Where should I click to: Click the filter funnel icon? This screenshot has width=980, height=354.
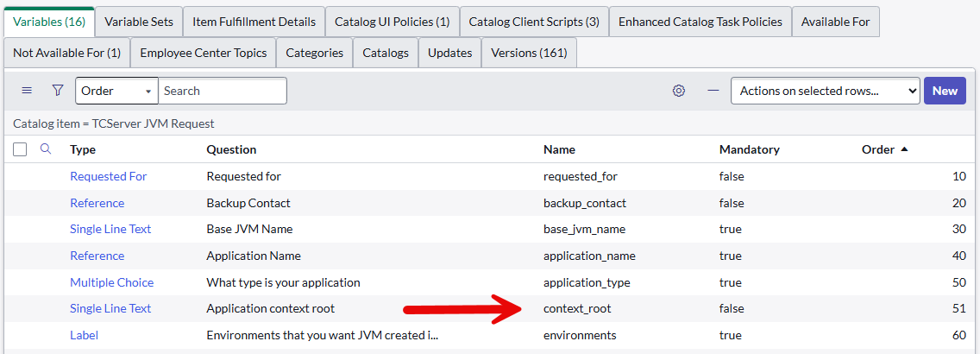58,91
